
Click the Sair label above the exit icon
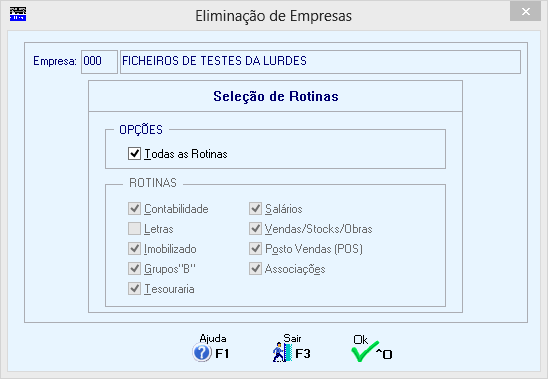(292, 338)
